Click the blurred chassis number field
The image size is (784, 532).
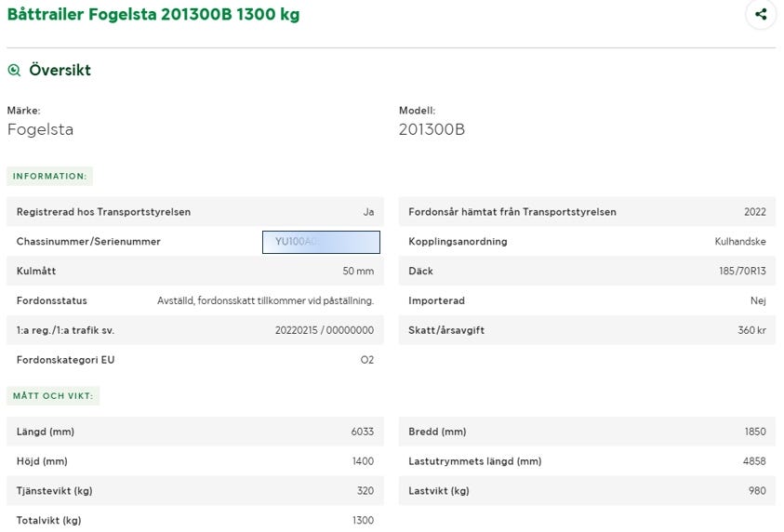321,242
